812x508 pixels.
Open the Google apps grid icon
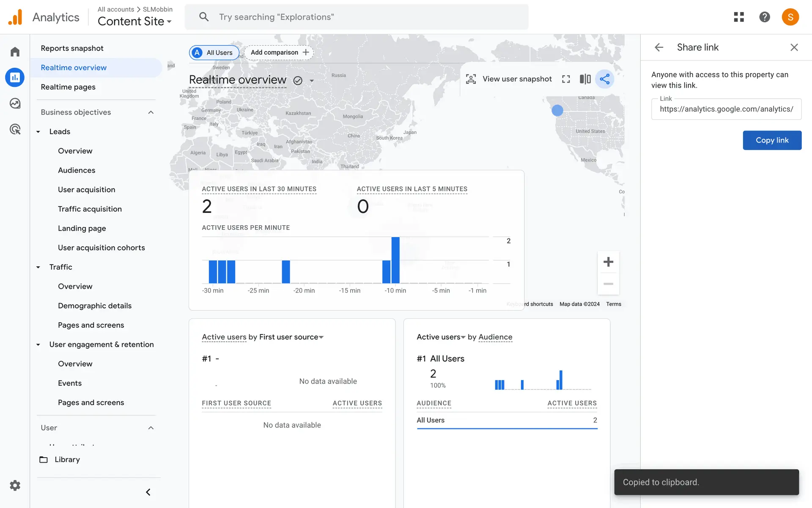[x=738, y=17]
